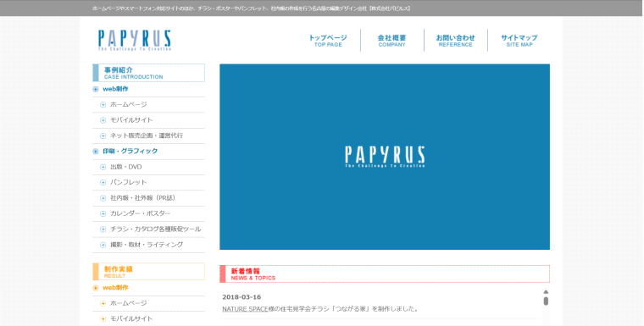Open サイトマップ SITE MAP menu item
The height and width of the screenshot is (326, 644).
pyautogui.click(x=519, y=41)
